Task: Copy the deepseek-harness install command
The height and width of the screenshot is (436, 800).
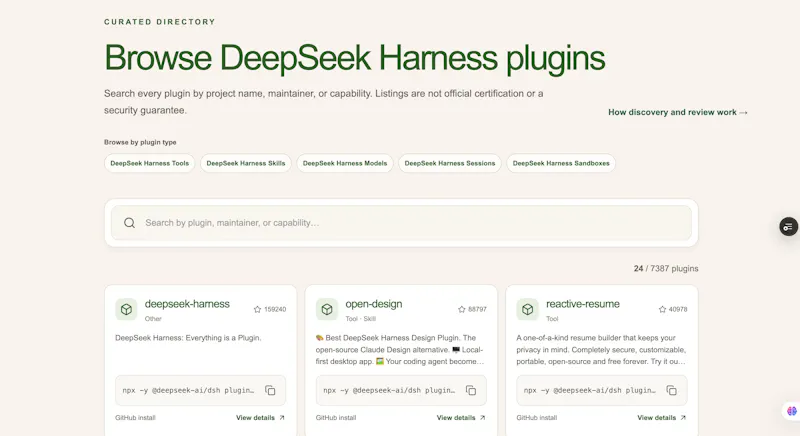Action: click(x=270, y=390)
